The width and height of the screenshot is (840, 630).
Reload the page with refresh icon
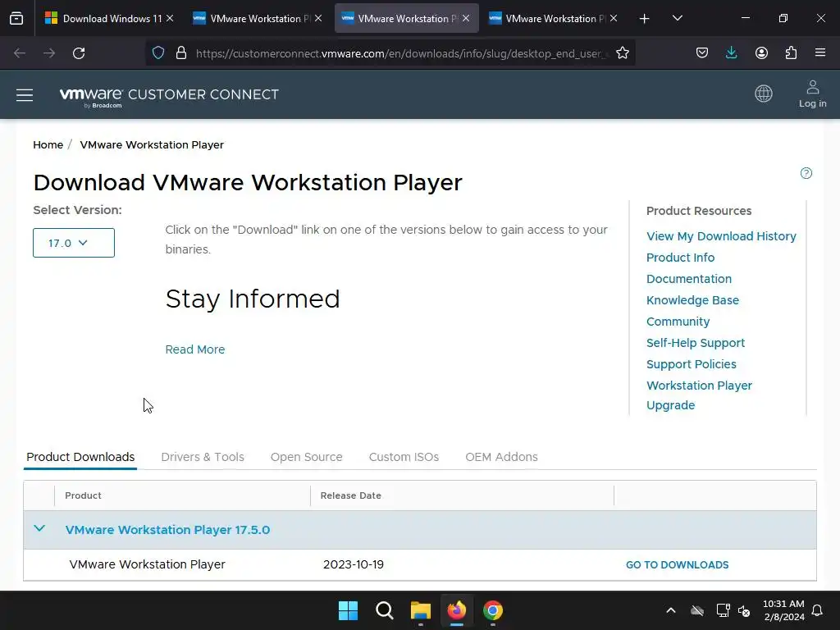pyautogui.click(x=79, y=53)
